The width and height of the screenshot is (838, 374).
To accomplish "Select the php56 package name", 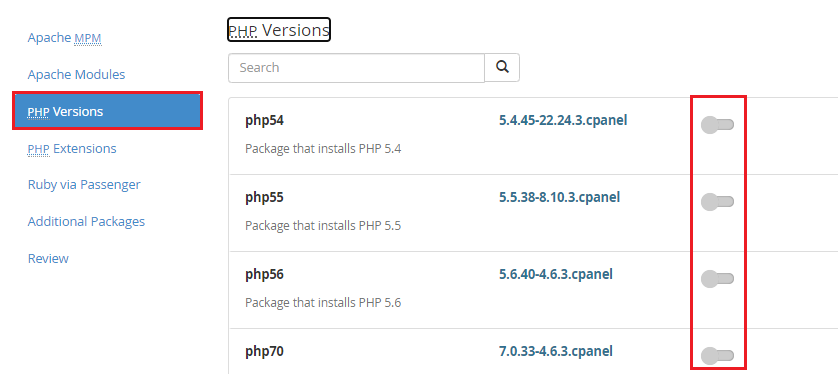I will tap(265, 275).
